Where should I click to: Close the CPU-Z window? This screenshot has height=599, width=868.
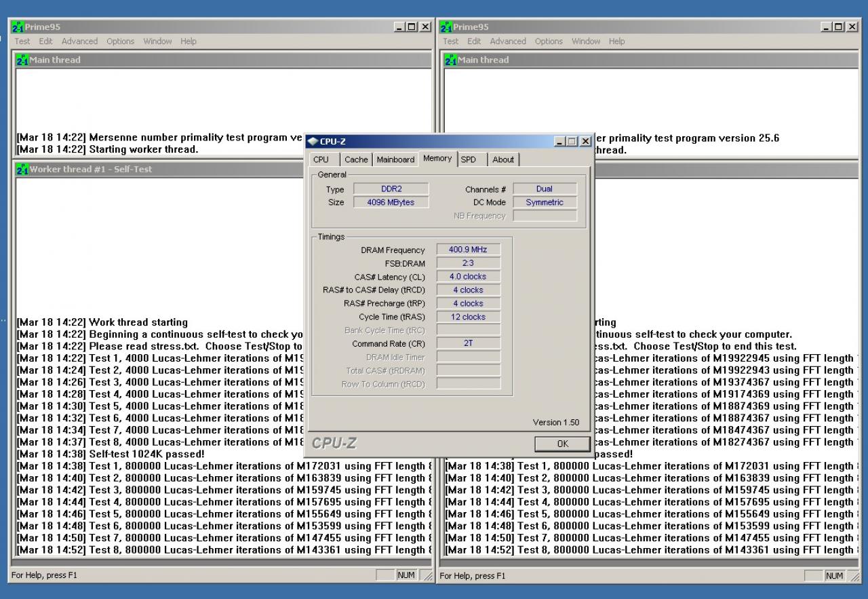(585, 142)
